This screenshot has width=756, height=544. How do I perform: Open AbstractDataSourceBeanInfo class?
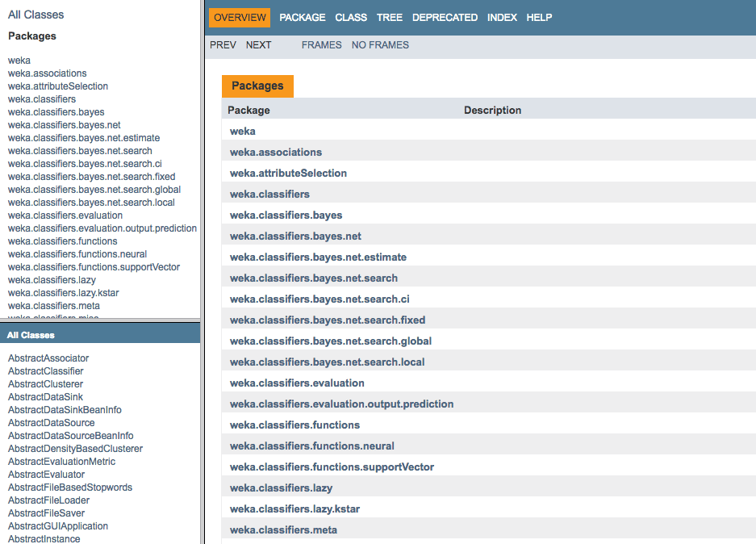click(71, 436)
